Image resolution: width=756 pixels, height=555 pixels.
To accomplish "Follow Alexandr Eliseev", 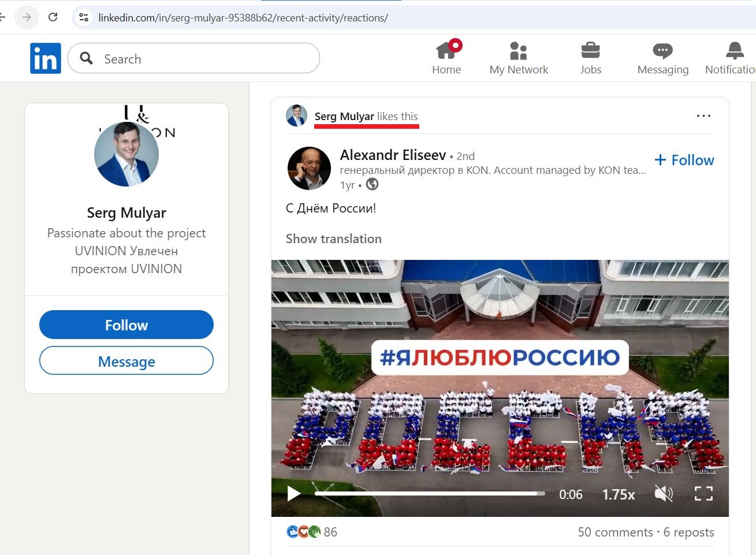I will click(684, 160).
